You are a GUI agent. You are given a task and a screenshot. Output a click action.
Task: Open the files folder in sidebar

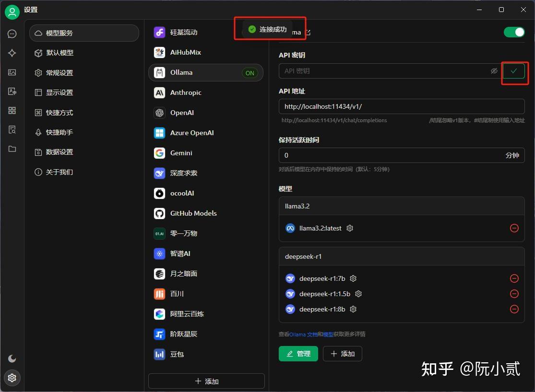click(x=12, y=149)
